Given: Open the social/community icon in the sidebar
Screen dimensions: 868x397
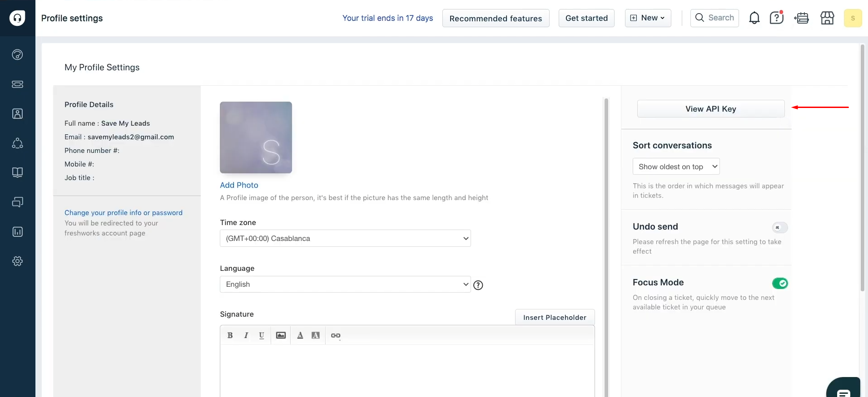Looking at the screenshot, I should point(17,143).
